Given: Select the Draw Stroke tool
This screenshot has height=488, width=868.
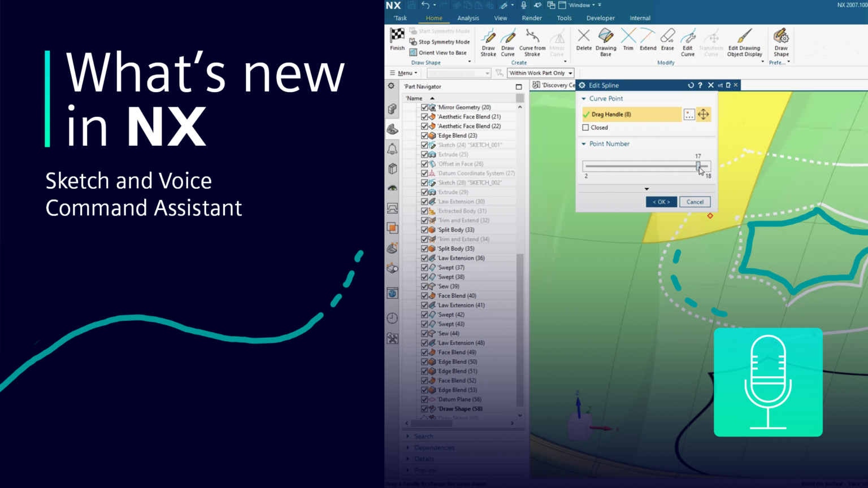Looking at the screenshot, I should [x=488, y=42].
